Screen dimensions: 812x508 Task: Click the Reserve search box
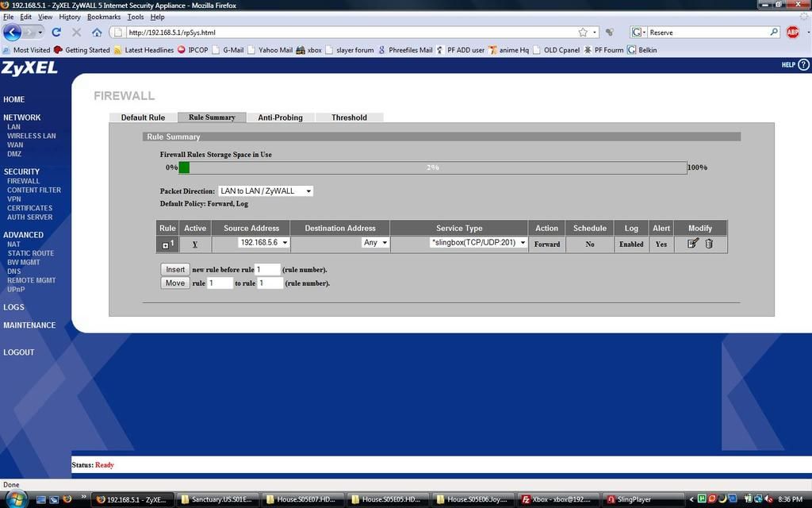(x=708, y=32)
